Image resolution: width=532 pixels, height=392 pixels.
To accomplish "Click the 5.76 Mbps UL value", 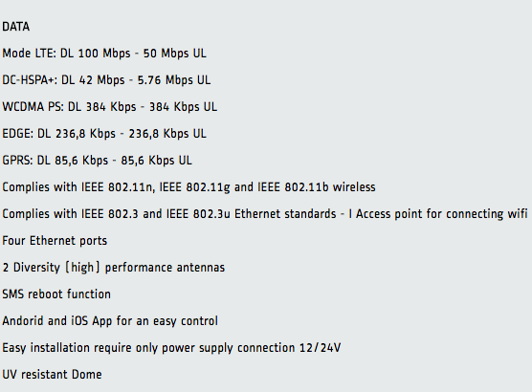I will (174, 80).
